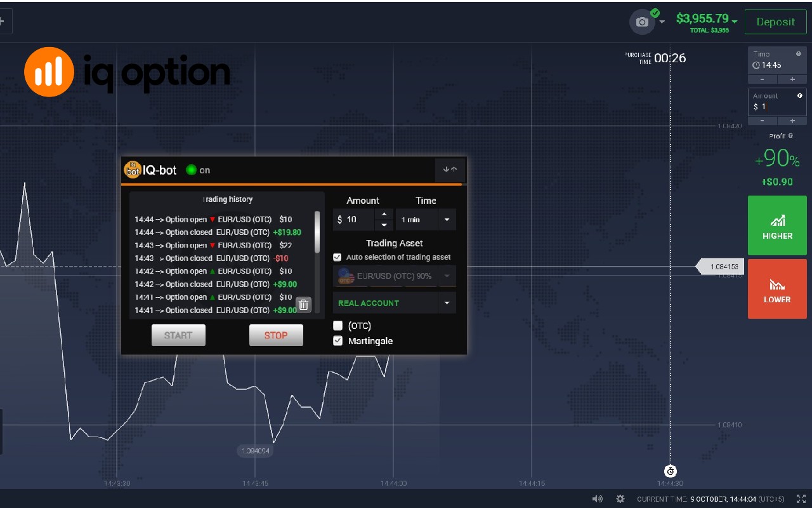Click the current price tag 1.084153

[x=719, y=267]
